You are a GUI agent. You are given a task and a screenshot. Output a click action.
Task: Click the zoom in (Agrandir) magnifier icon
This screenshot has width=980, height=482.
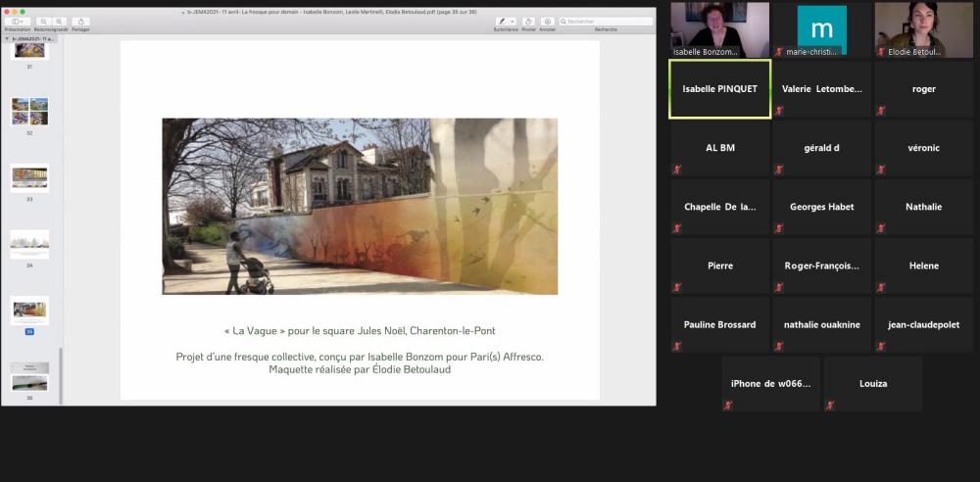point(60,21)
